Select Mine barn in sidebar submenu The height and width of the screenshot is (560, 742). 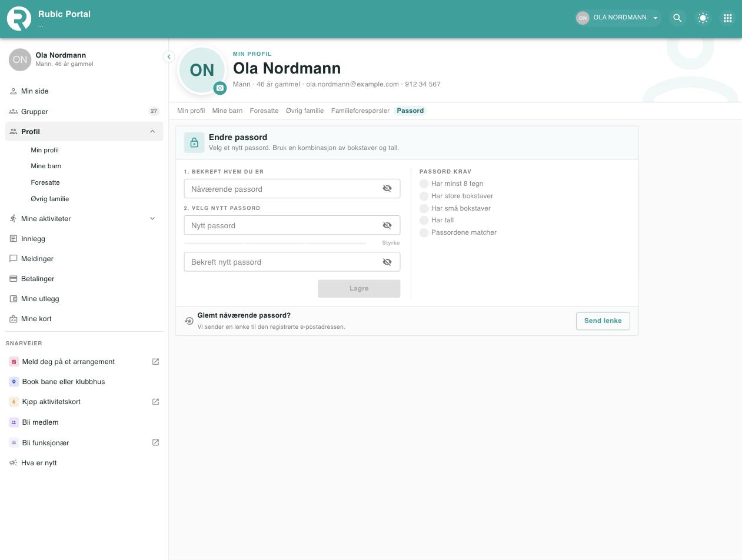click(x=46, y=166)
